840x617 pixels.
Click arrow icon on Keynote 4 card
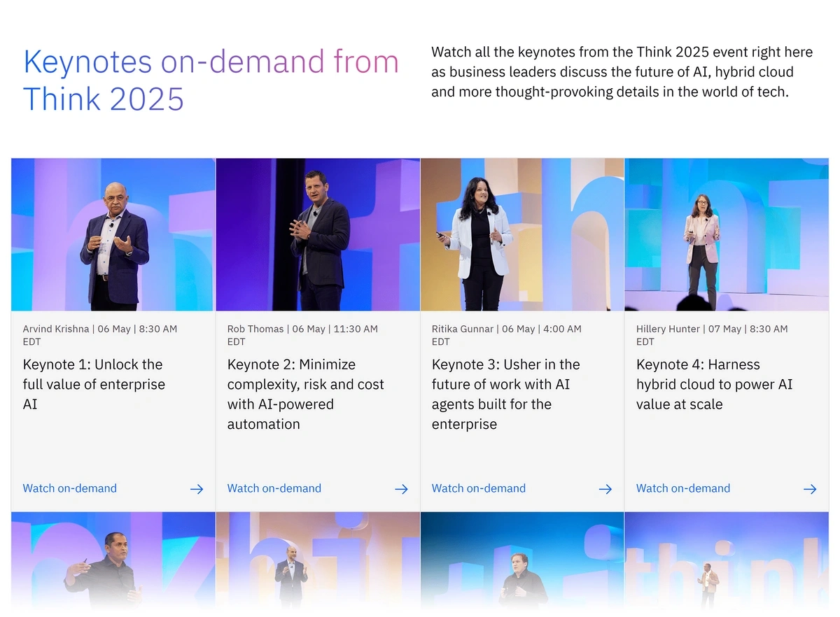coord(810,489)
